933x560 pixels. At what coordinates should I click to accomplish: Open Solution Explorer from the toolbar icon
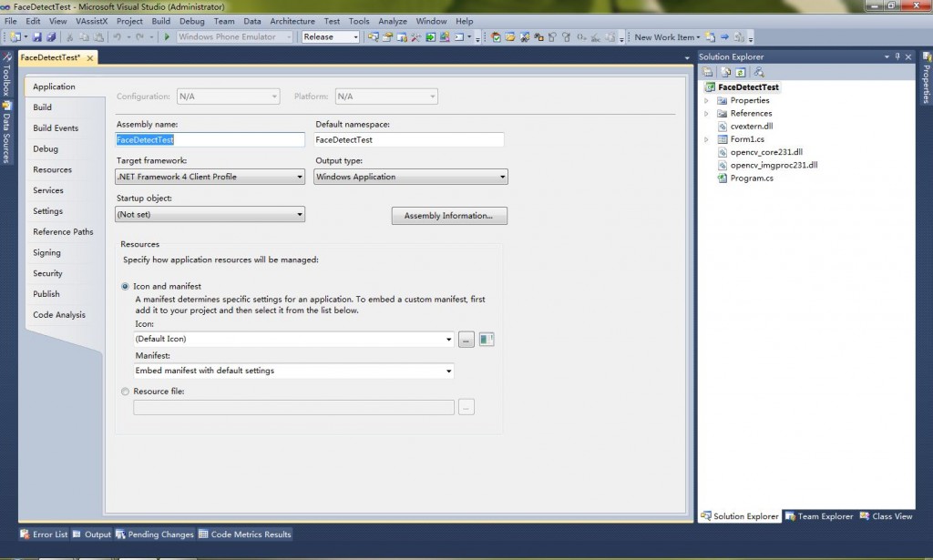[373, 36]
